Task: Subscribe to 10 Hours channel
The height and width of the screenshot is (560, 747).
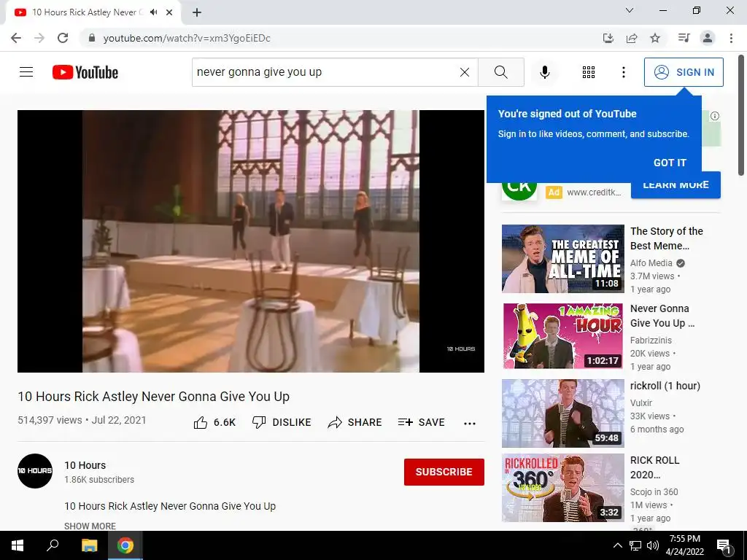Action: (444, 472)
